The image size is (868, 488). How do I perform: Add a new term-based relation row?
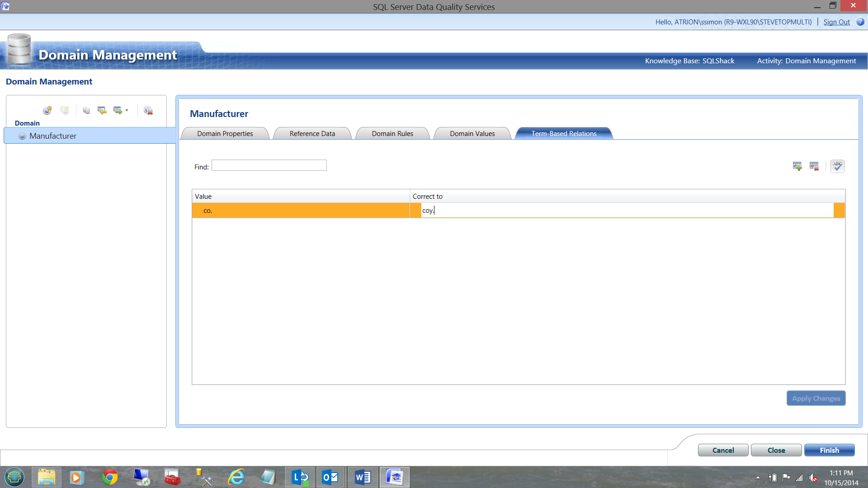[x=797, y=166]
